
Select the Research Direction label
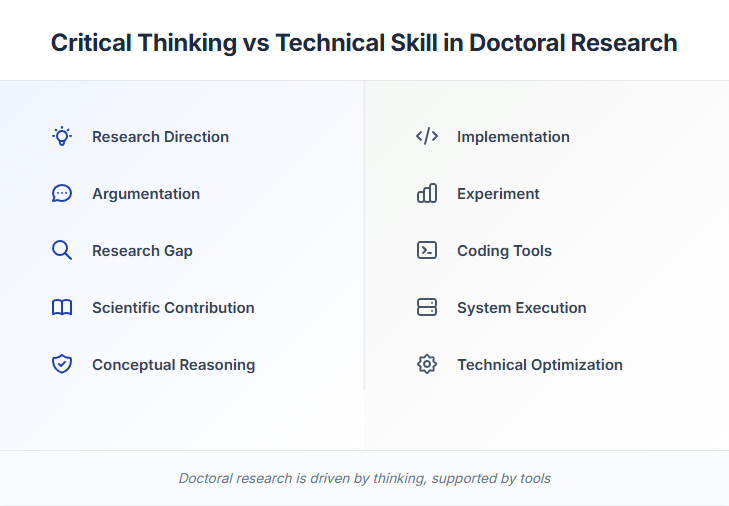(x=160, y=137)
